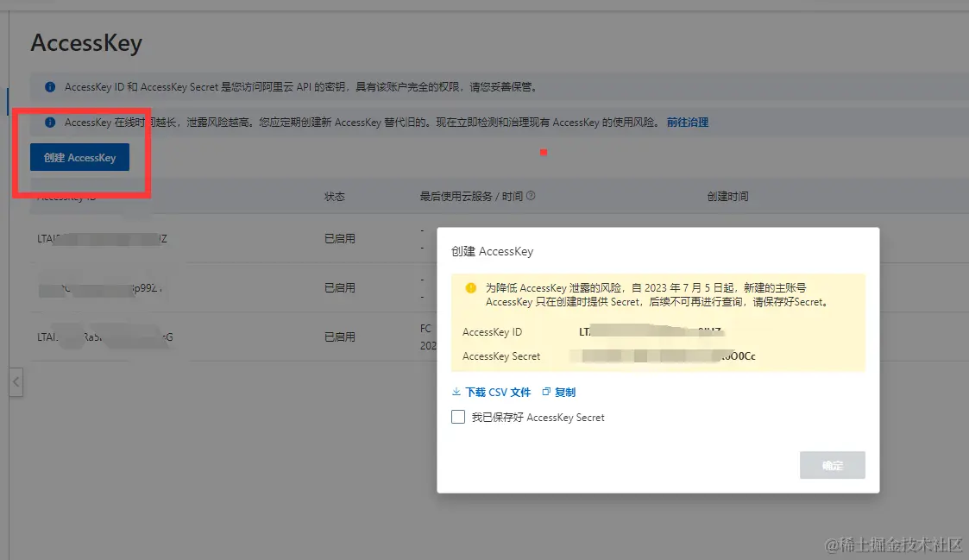Download the CSV 文件 link

point(498,392)
